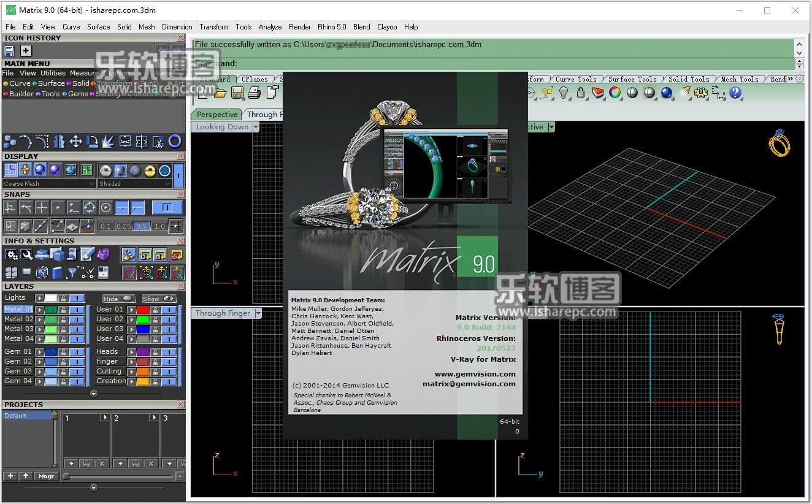Click the Hide button in Layers
Image resolution: width=812 pixels, height=504 pixels.
pyautogui.click(x=118, y=299)
